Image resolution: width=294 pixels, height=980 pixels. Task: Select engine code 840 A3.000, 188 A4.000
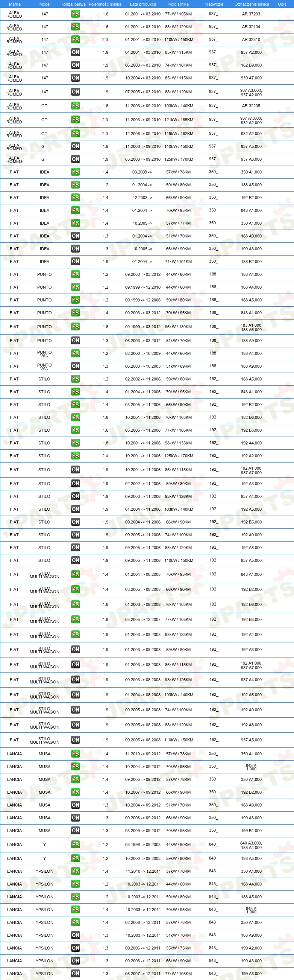coord(251,845)
